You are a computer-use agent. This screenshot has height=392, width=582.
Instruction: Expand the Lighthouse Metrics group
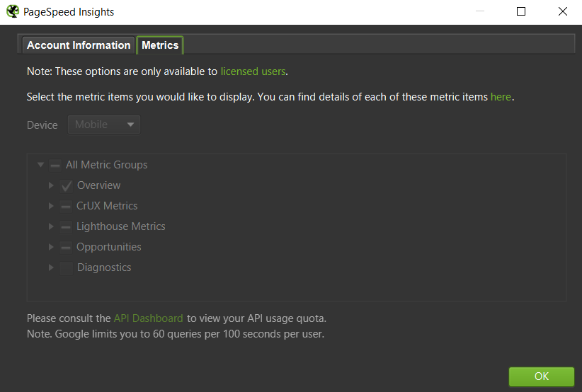click(x=51, y=226)
